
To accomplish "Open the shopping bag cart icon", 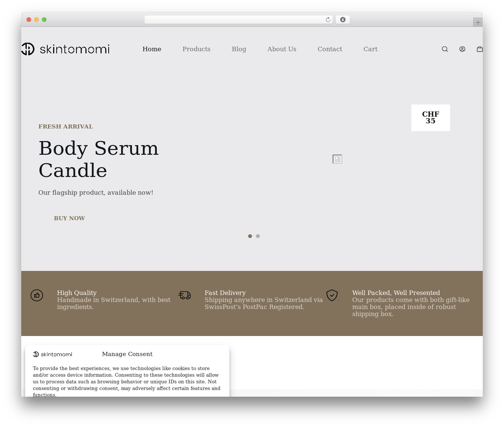I will 480,49.
